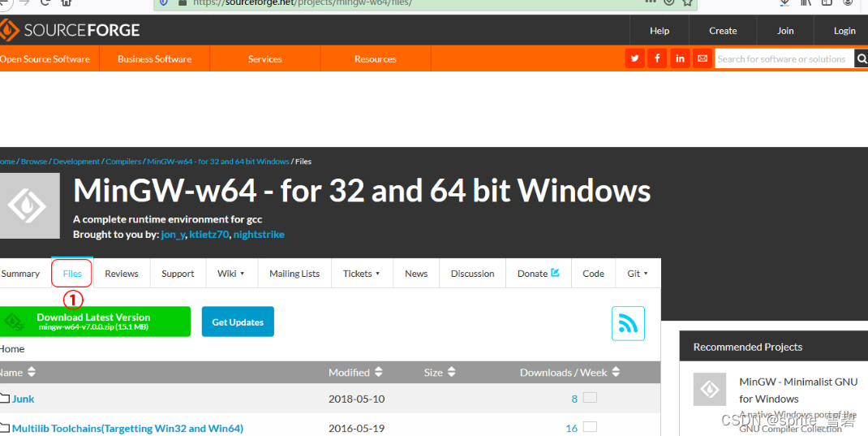Click the Get Updates button
868x436 pixels.
pos(238,322)
